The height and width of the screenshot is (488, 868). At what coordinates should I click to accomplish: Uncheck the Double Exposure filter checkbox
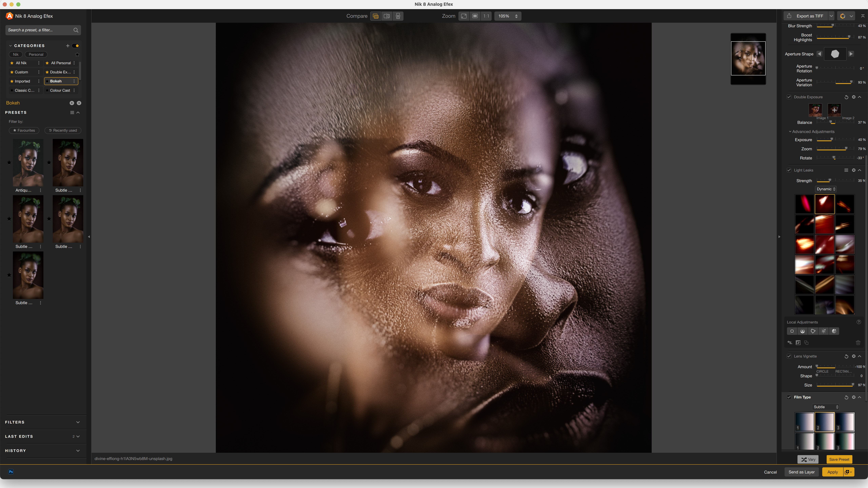tap(789, 97)
